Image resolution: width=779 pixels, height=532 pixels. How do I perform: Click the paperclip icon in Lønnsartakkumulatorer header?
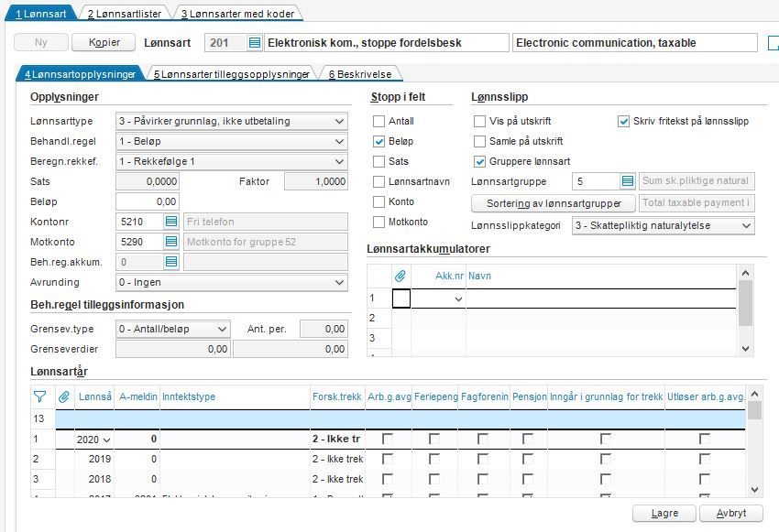(x=400, y=276)
